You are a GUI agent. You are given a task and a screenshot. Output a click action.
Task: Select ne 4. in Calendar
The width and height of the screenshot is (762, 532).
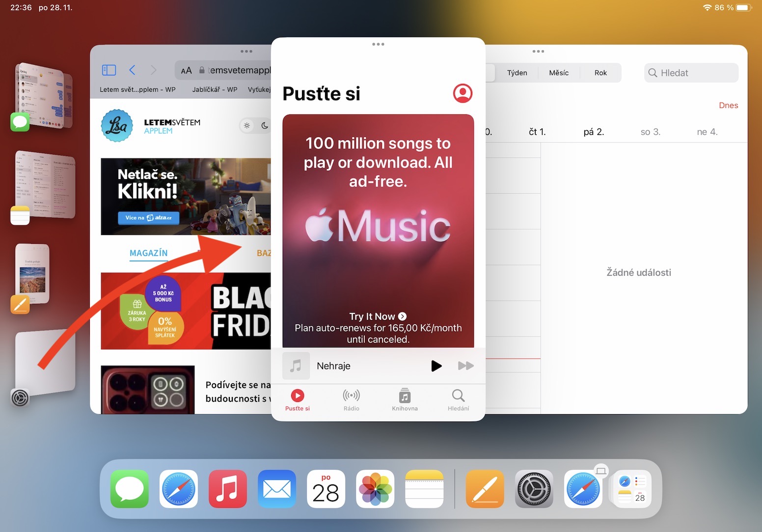pyautogui.click(x=707, y=132)
